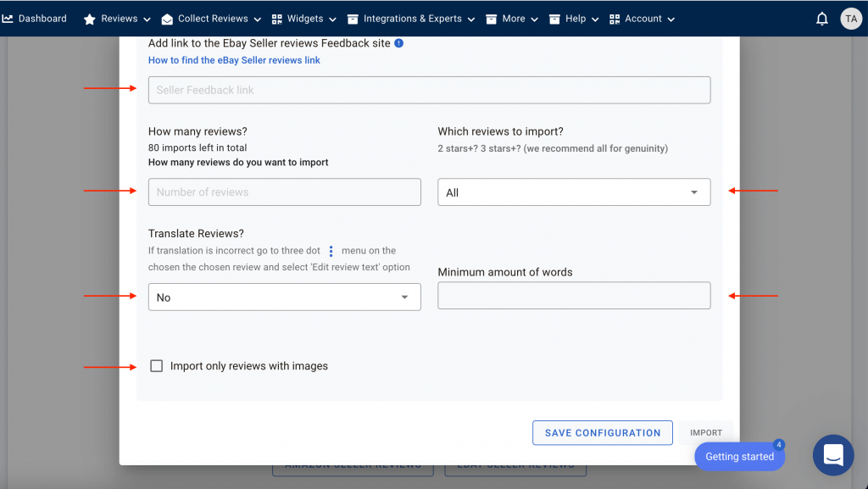Open the More menu
The width and height of the screenshot is (868, 489).
pyautogui.click(x=512, y=19)
